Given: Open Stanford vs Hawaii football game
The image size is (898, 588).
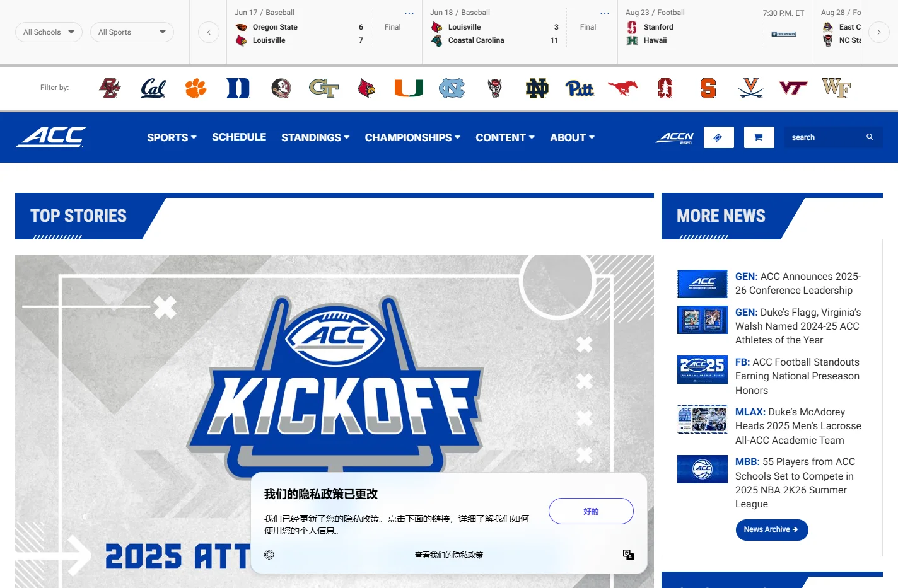Looking at the screenshot, I should tap(715, 32).
